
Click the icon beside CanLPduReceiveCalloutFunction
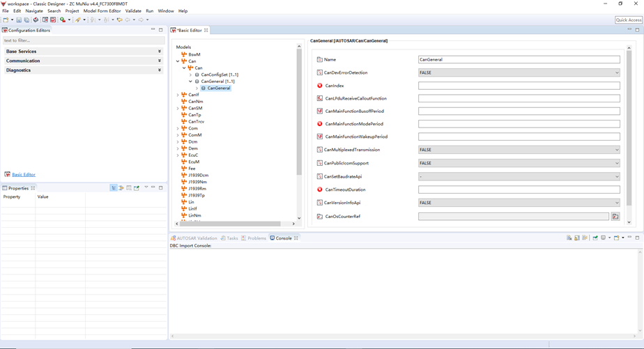tap(319, 98)
